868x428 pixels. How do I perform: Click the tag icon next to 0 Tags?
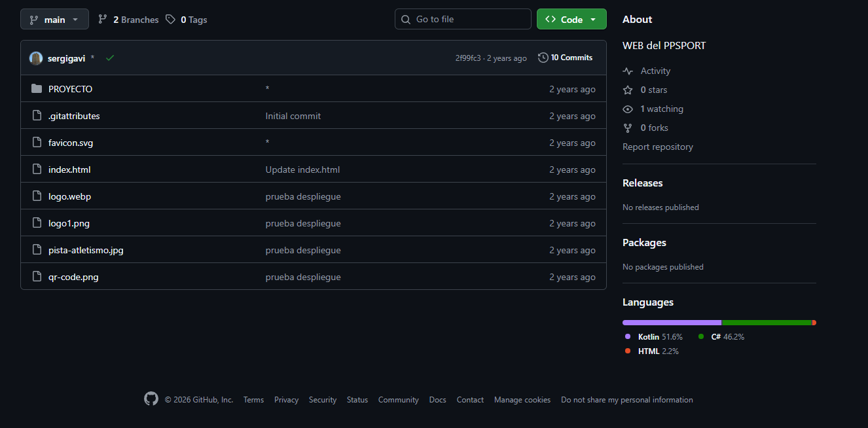pos(170,20)
